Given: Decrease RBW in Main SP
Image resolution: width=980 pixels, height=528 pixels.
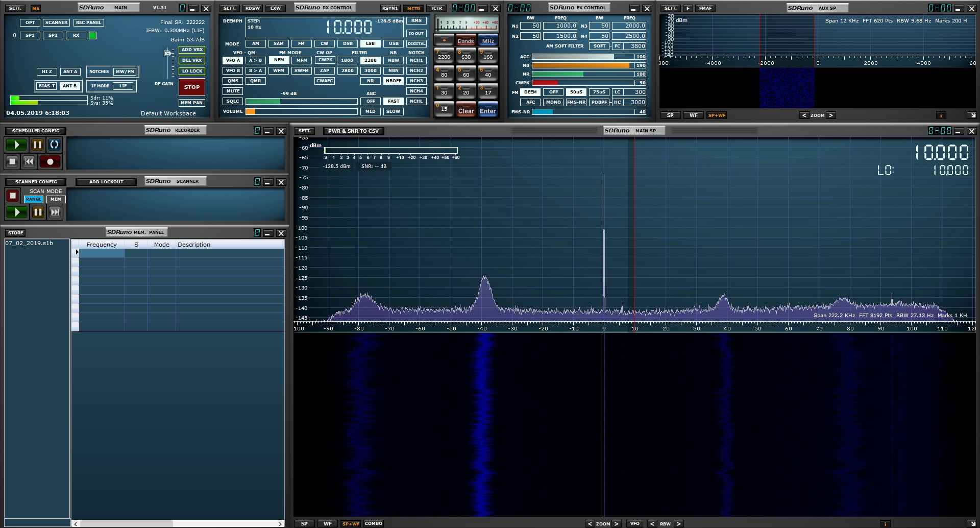Looking at the screenshot, I should [652, 523].
